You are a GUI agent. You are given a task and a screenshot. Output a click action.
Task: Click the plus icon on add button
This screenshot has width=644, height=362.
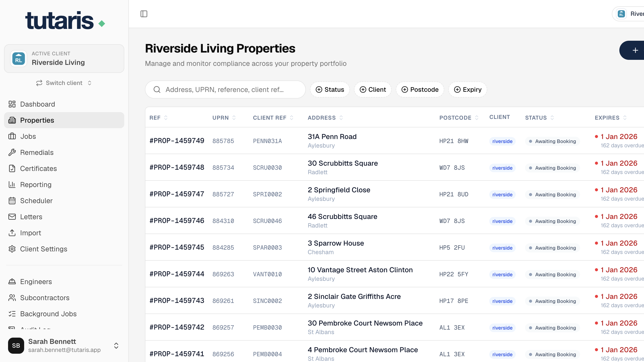(x=635, y=50)
